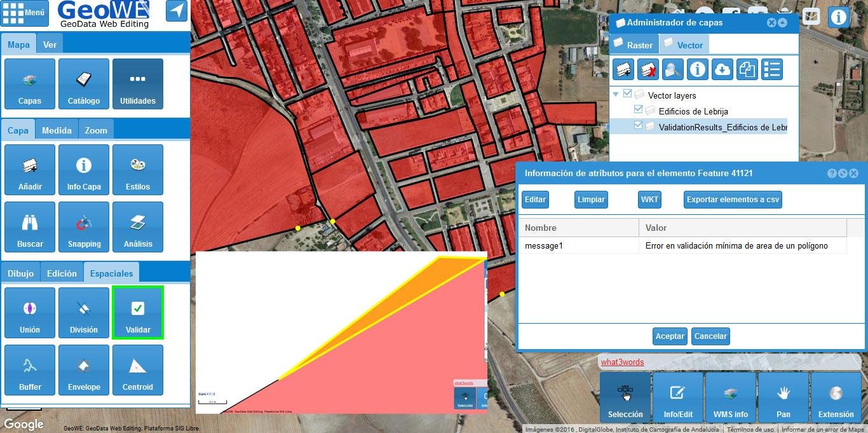The image size is (868, 433).
Task: Click the remove layer icon with red X
Action: [648, 69]
